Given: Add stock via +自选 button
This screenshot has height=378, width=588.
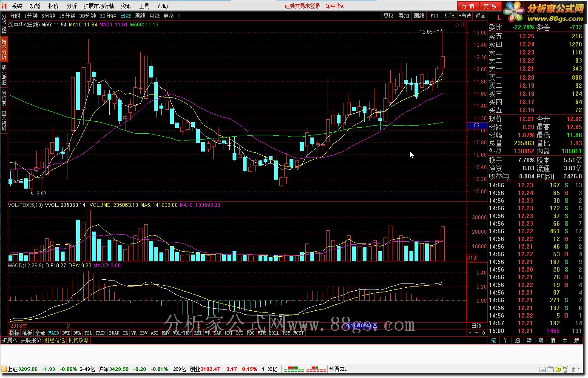Looking at the screenshot, I should click(x=465, y=16).
